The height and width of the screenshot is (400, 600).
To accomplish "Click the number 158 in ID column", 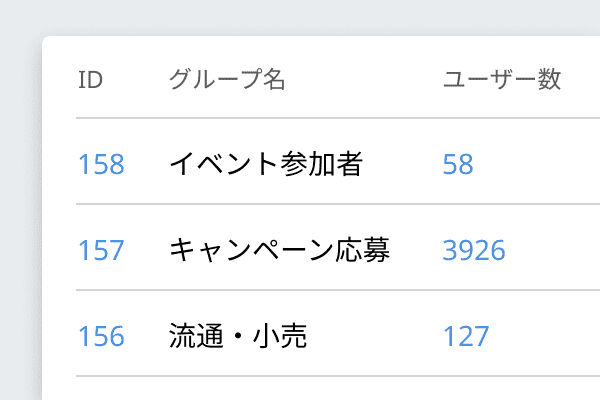I will click(x=101, y=164).
